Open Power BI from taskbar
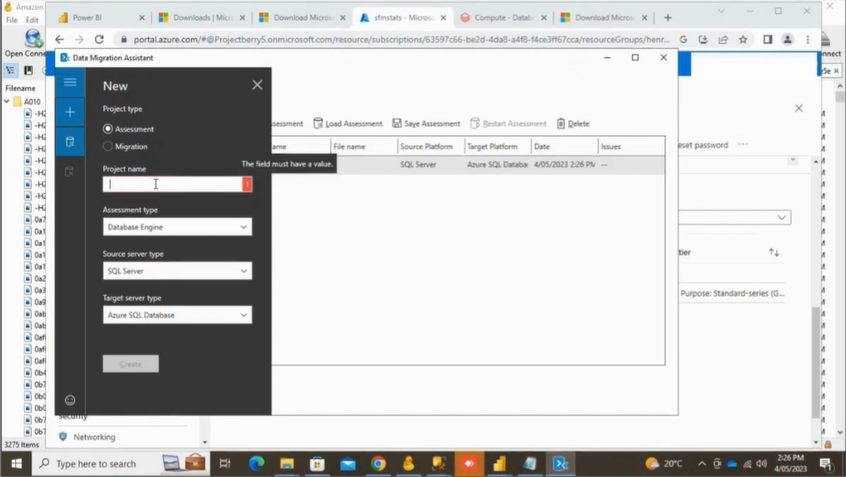This screenshot has width=846, height=477. click(500, 464)
